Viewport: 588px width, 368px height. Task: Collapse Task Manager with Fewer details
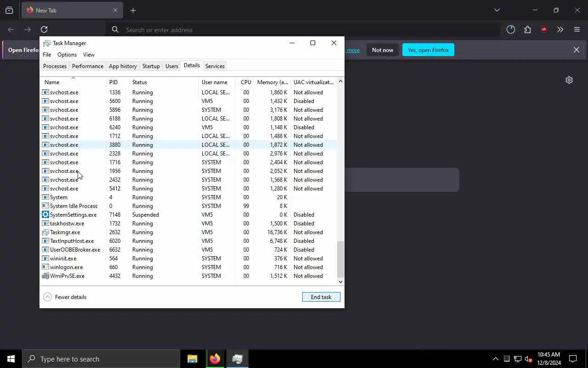point(65,297)
